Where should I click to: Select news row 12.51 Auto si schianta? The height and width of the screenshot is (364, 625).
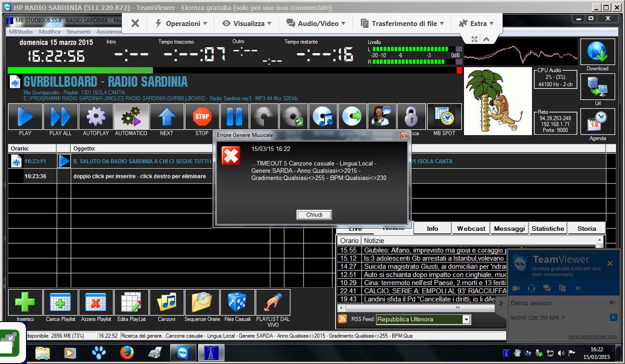tap(422, 275)
